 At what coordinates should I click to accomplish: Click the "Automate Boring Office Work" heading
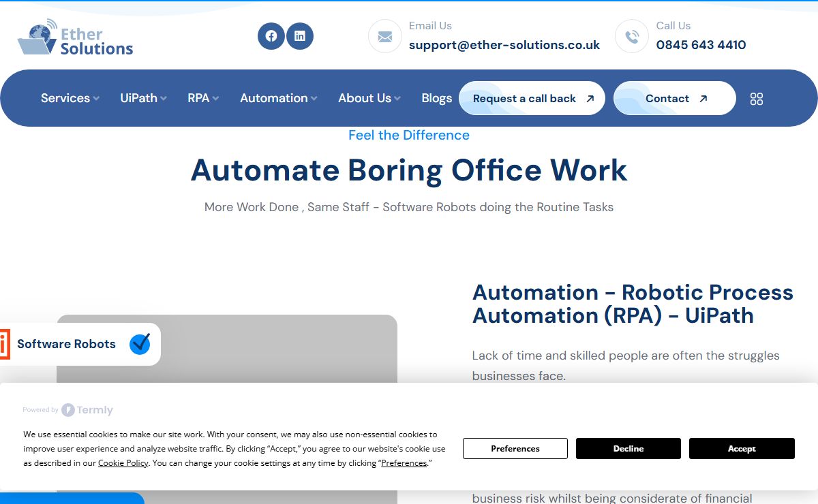pos(409,170)
